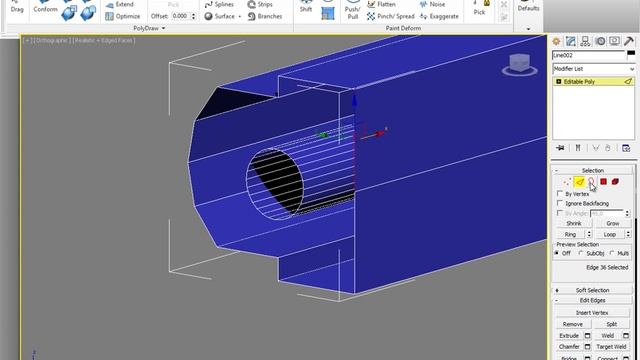Select Vertex sub-object level icon

[567, 182]
